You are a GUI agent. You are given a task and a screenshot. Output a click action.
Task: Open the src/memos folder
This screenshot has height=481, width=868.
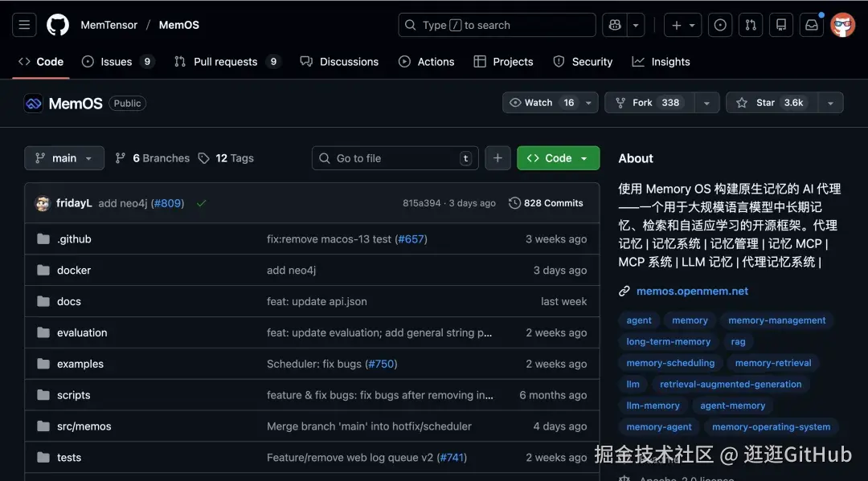tap(84, 426)
